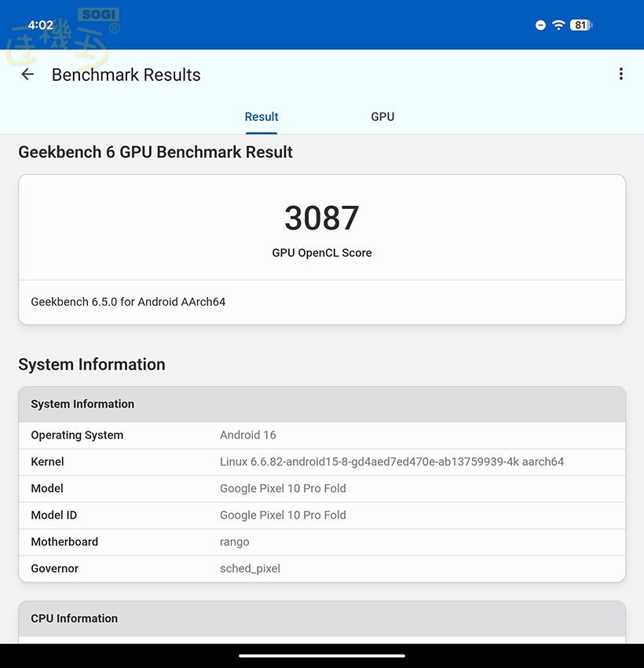Select the Motherboard rango row
This screenshot has width=644, height=668.
(321, 542)
